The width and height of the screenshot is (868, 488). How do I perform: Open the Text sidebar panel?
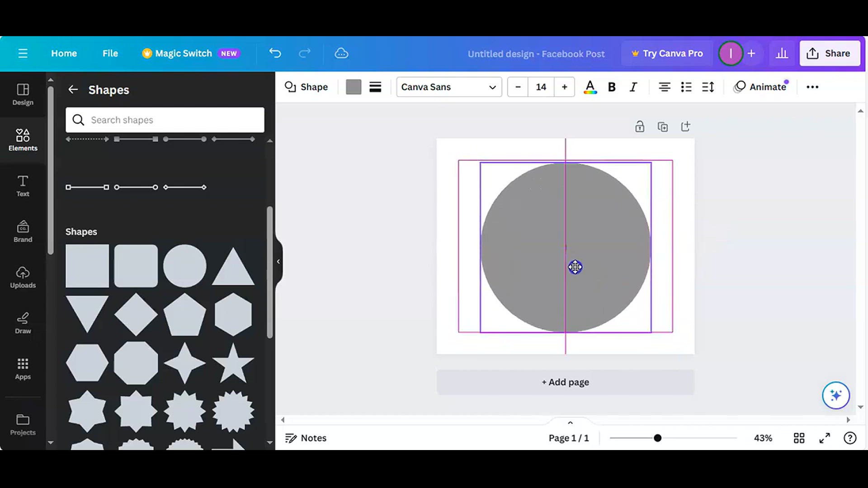click(23, 186)
